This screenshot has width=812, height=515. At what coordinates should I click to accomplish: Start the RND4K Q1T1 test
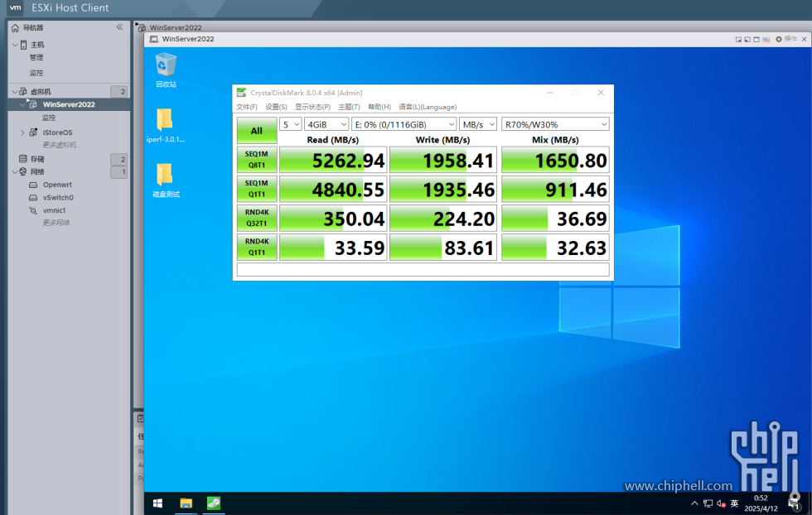(257, 247)
